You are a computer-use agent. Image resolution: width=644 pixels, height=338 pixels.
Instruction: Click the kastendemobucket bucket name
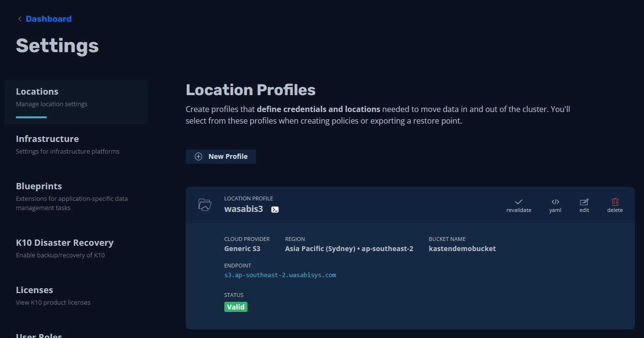(462, 249)
